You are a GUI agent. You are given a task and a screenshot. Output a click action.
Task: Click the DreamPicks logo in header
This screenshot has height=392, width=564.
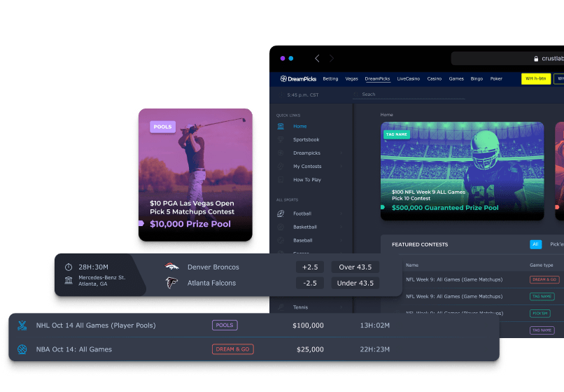coord(298,79)
